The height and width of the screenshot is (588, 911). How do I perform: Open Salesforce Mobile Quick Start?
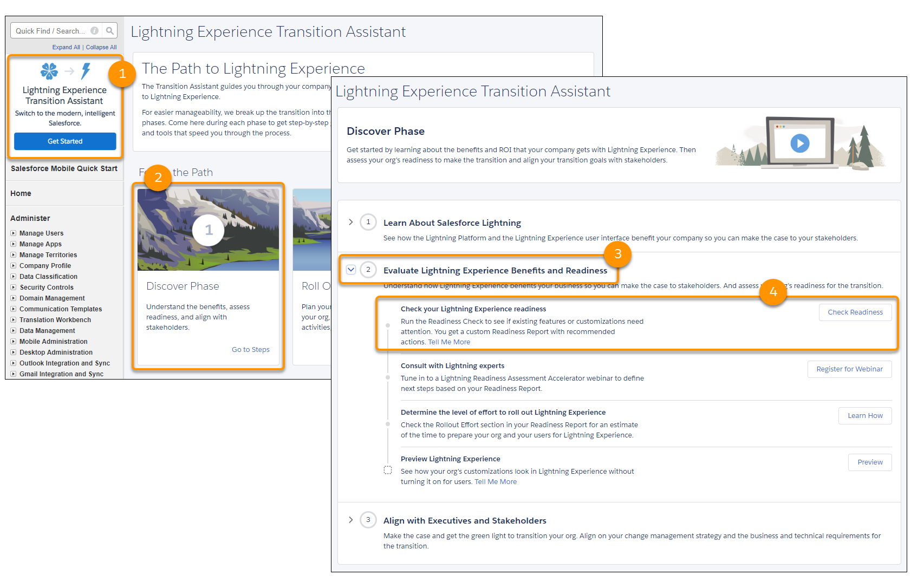pyautogui.click(x=64, y=168)
